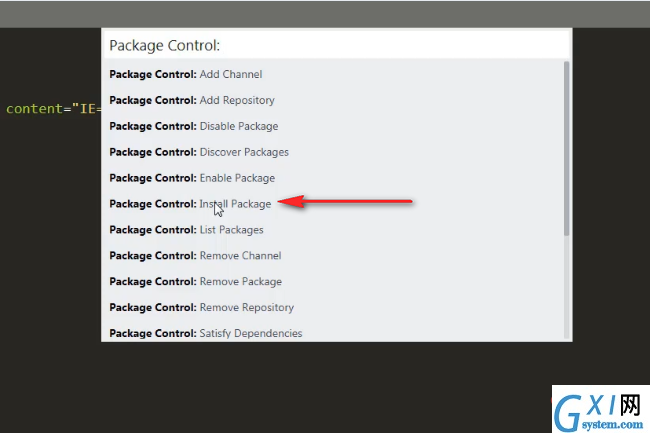Open Package Control: Discover Packages
This screenshot has height=433, width=650.
point(333,152)
